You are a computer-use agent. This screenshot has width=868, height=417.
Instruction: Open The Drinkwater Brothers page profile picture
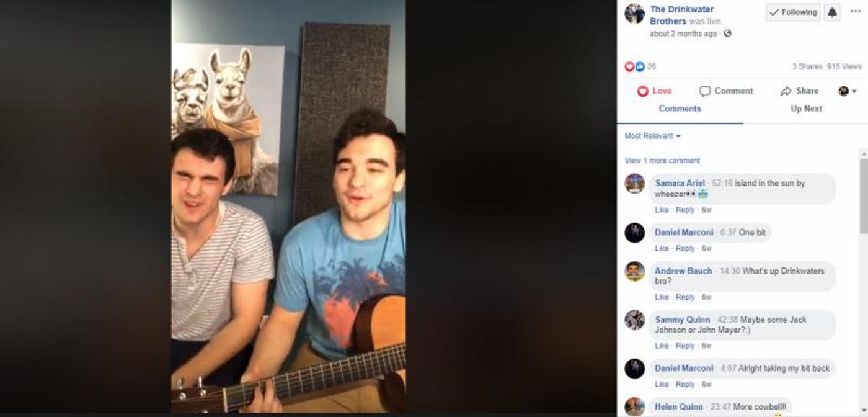634,14
